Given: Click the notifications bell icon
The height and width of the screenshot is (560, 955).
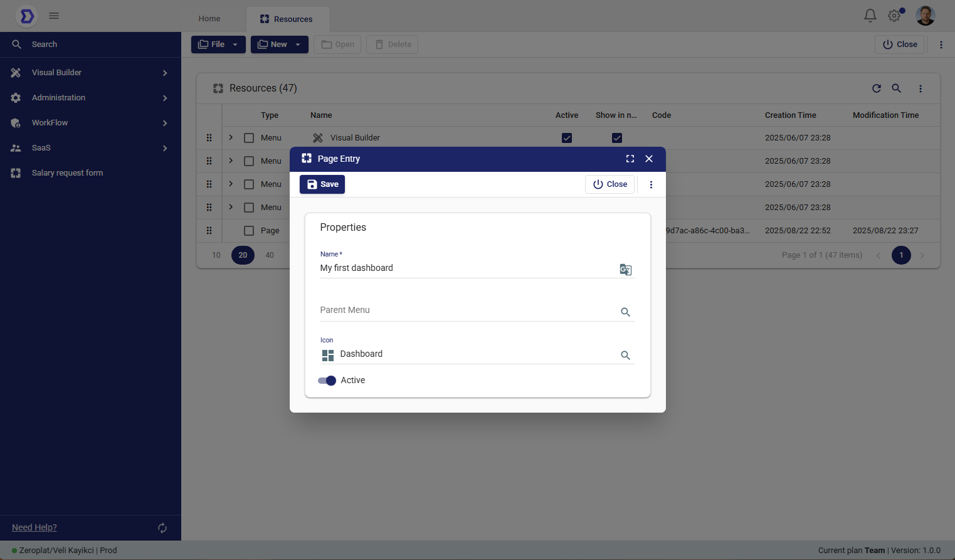Looking at the screenshot, I should tap(870, 16).
